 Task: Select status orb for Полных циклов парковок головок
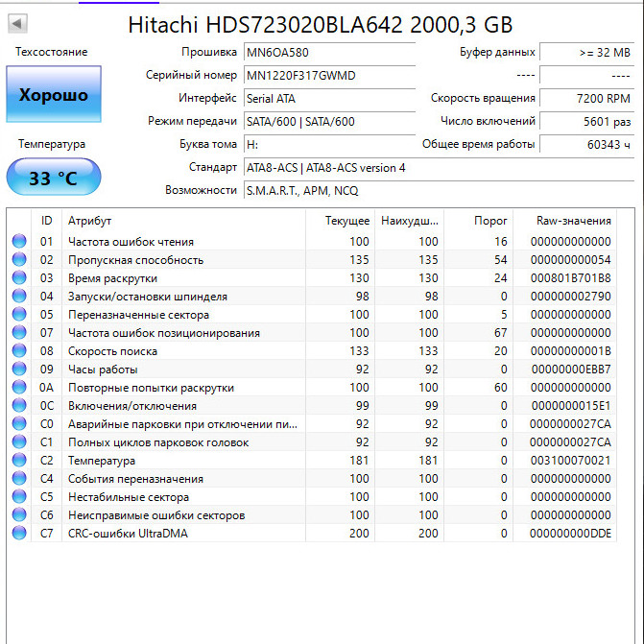19,441
